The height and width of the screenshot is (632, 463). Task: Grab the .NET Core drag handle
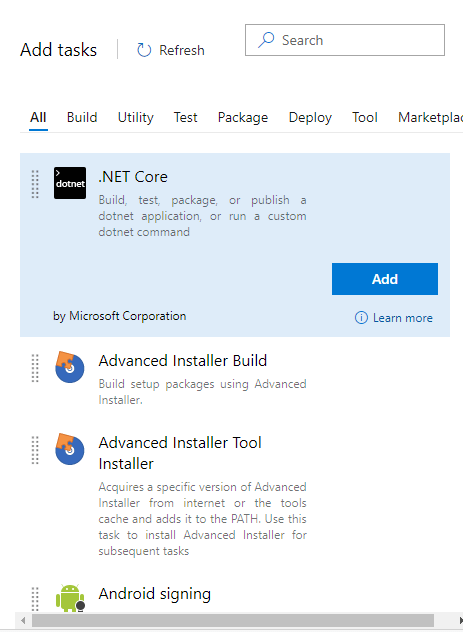pos(35,184)
